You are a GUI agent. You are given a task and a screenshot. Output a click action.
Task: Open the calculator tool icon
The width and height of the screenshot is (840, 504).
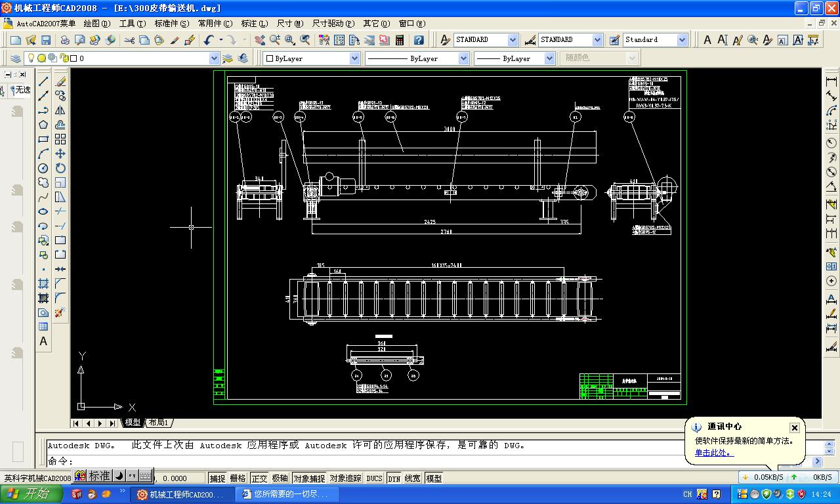coord(400,40)
